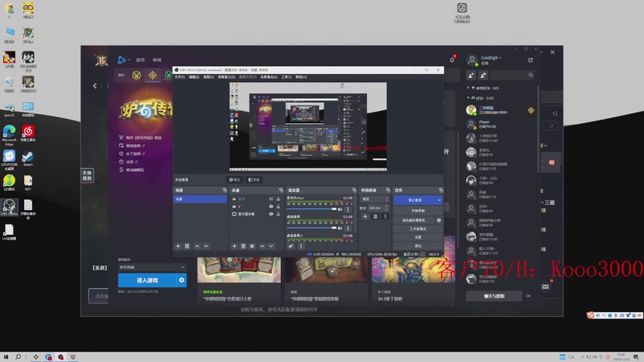644x362 pixels.
Task: Open mixer panel three-dot menu at bottom
Action: (x=301, y=246)
